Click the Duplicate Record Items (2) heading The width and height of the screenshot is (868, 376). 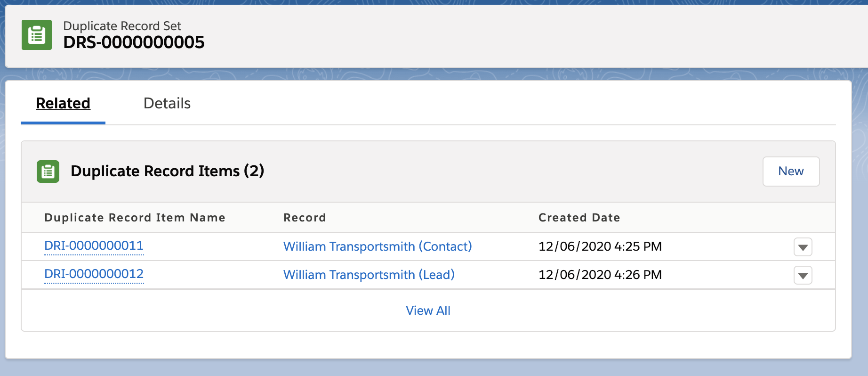[x=167, y=172]
